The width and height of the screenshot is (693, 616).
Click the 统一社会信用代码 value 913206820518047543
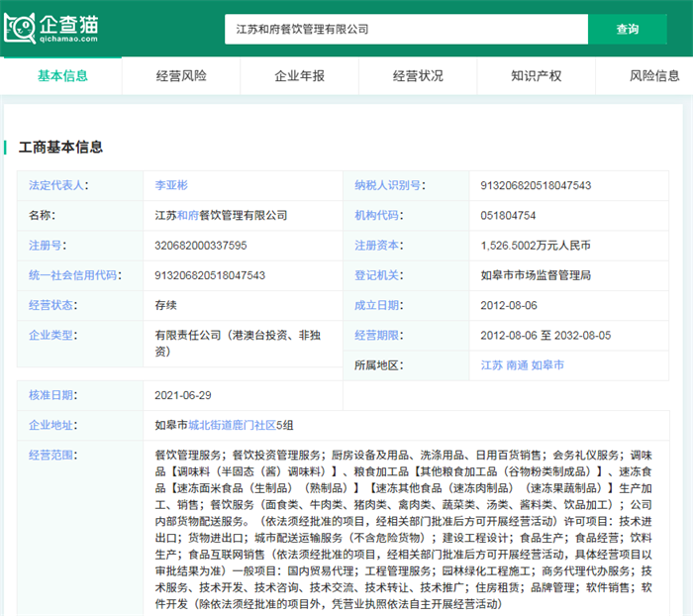(210, 275)
